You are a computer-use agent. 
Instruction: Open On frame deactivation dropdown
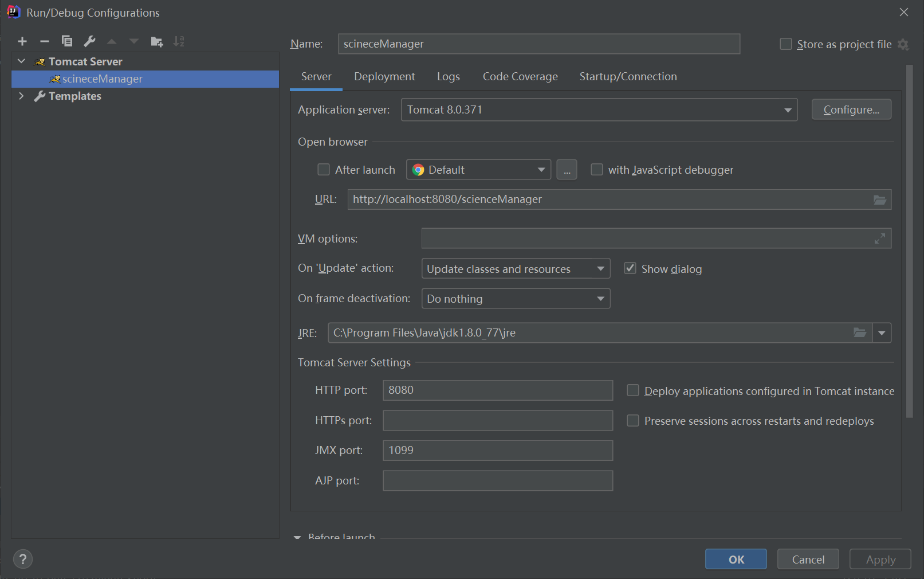coord(516,299)
